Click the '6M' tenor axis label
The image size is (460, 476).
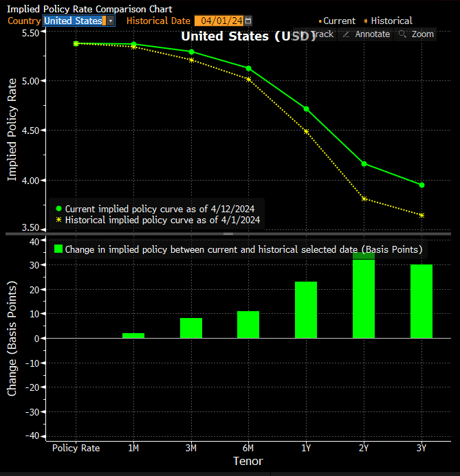248,448
